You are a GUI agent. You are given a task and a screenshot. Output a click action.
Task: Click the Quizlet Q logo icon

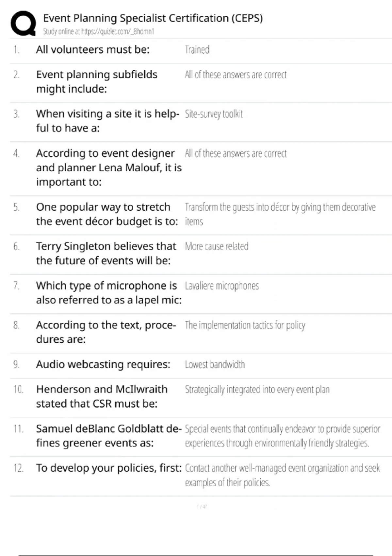click(x=23, y=23)
